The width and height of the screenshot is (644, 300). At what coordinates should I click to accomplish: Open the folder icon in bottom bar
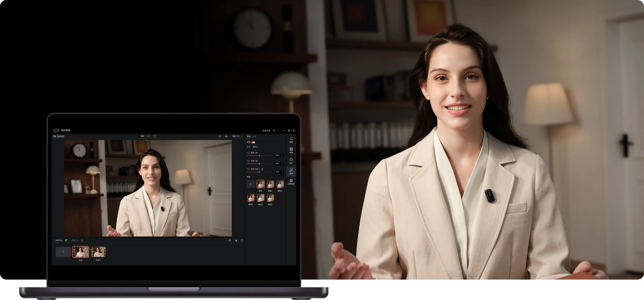pos(242,240)
